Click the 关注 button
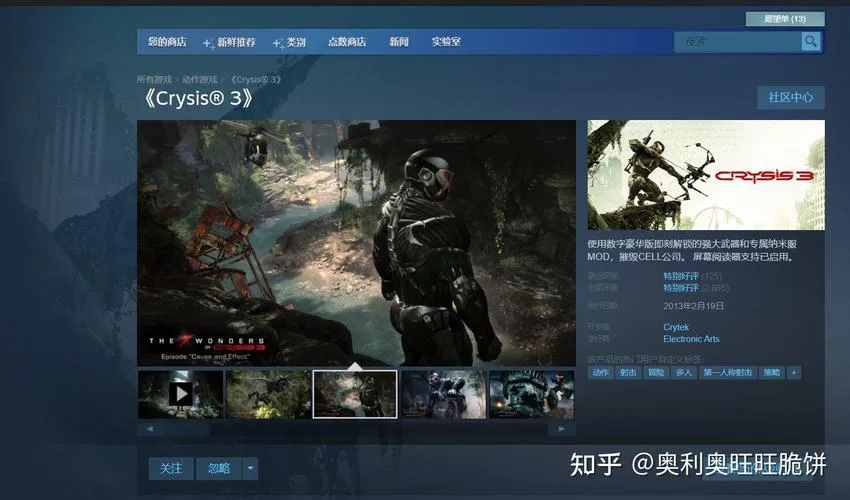Screen dimensions: 850x500 tap(171, 469)
